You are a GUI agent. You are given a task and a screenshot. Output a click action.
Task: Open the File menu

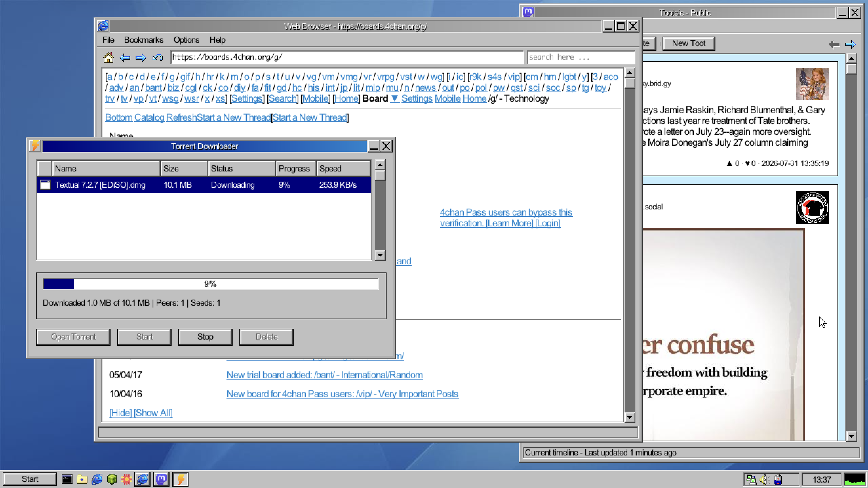click(108, 40)
